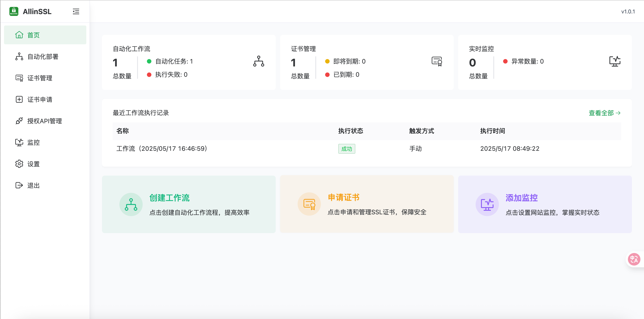Click the AllinSSL green lock logo
The height and width of the screenshot is (319, 644).
pos(14,11)
